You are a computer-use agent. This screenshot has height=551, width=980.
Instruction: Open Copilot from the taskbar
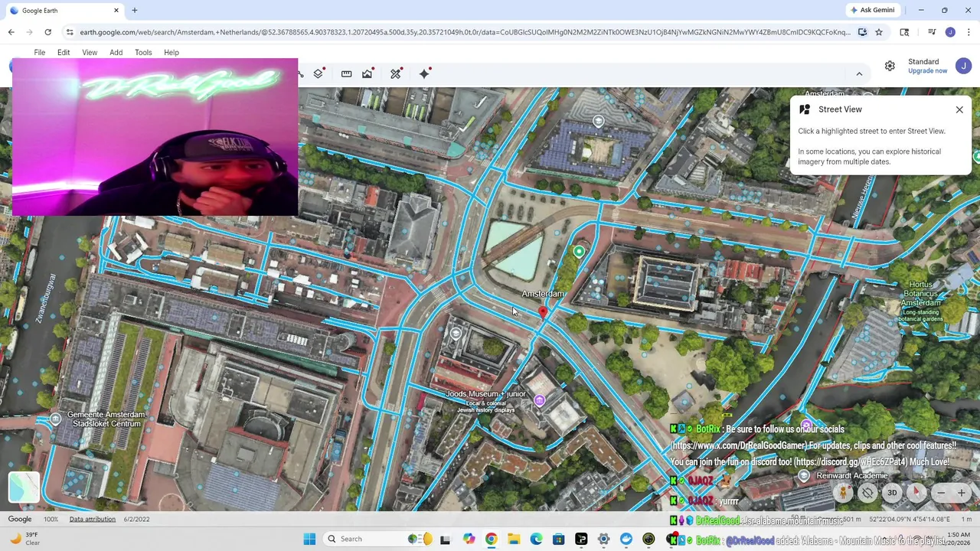coord(469,539)
